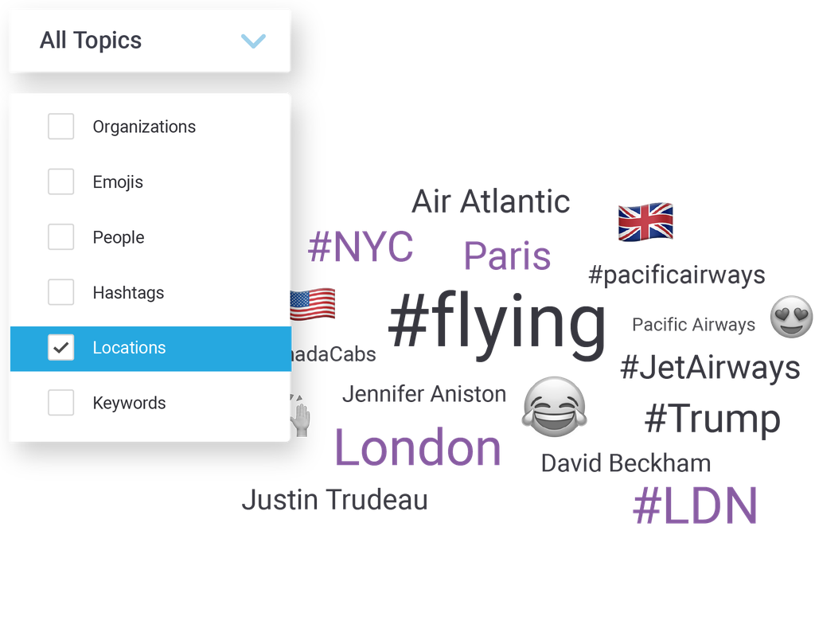Viewport: 815px width, 644px height.
Task: Select the purple Paris location
Action: pos(507,256)
